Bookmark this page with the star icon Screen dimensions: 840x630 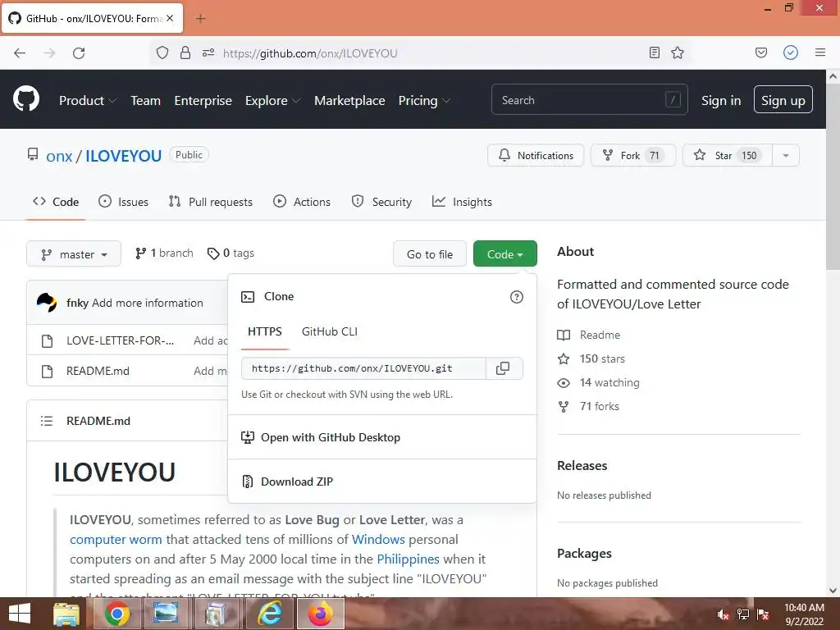coord(678,53)
